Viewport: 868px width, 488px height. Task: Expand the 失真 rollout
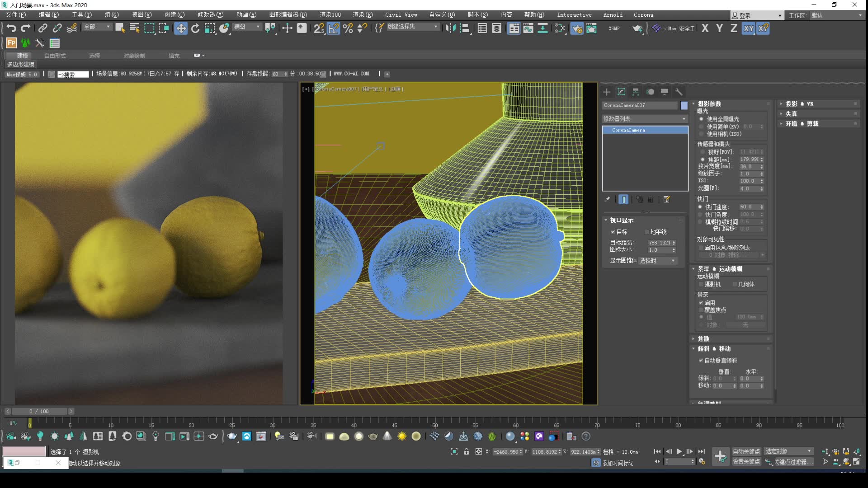(x=791, y=114)
